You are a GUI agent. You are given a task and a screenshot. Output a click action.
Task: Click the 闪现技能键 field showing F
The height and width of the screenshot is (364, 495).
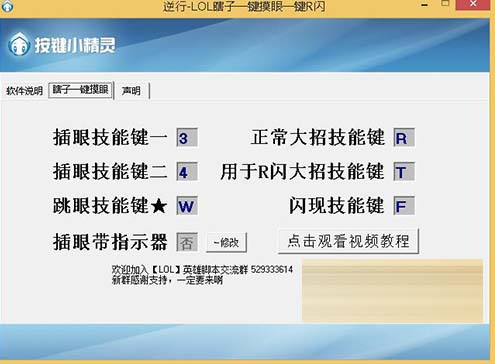point(404,206)
